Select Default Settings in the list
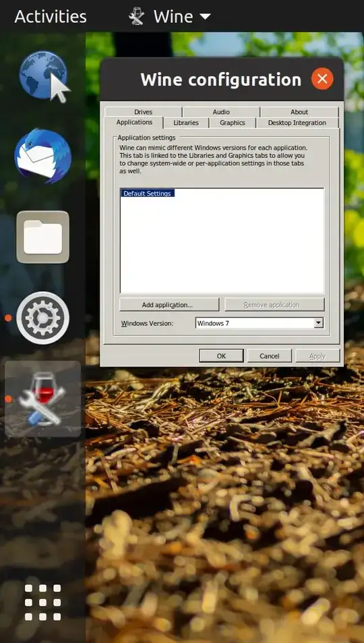Image resolution: width=364 pixels, height=643 pixels. [147, 193]
